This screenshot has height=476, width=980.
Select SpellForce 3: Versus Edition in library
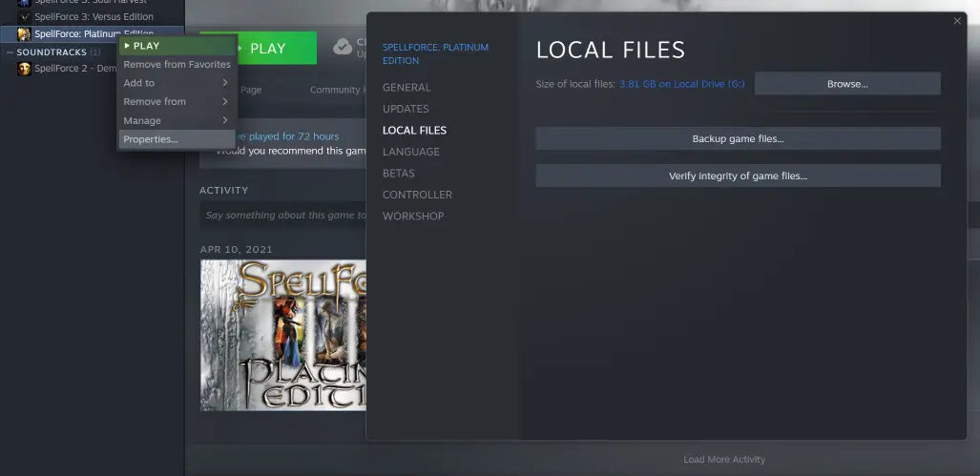click(x=94, y=17)
